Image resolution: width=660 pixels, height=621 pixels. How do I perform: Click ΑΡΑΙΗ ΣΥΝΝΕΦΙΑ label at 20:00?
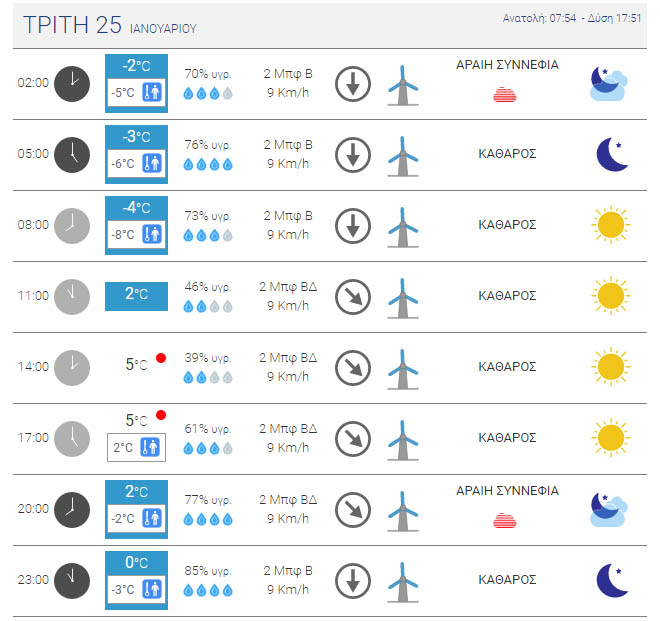(x=507, y=491)
